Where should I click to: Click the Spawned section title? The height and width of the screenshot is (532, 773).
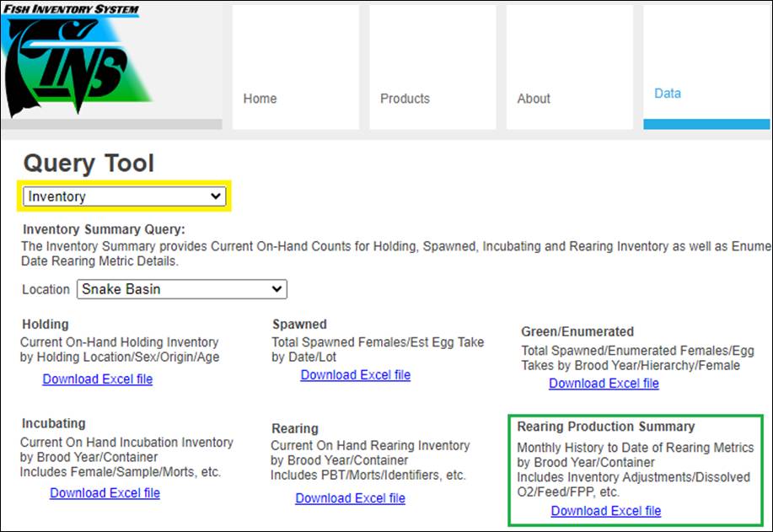pos(299,325)
